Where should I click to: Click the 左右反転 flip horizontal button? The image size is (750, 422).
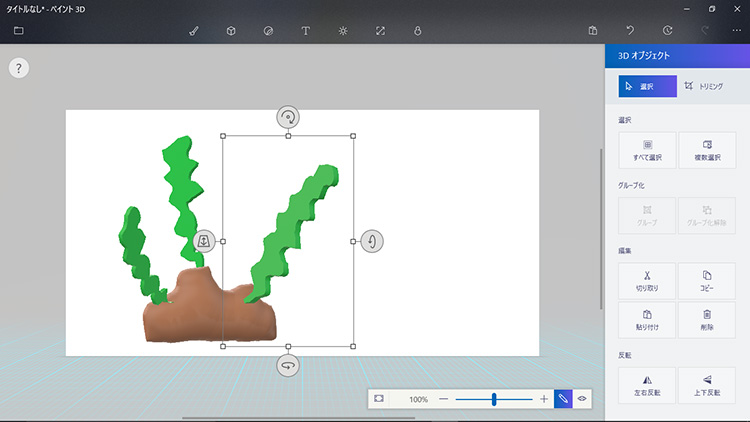pyautogui.click(x=647, y=385)
